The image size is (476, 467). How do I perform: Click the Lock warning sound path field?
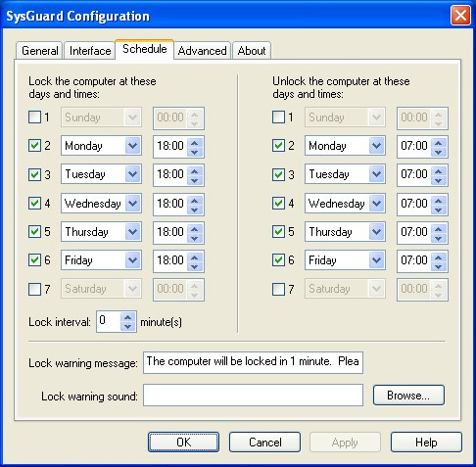click(x=253, y=396)
